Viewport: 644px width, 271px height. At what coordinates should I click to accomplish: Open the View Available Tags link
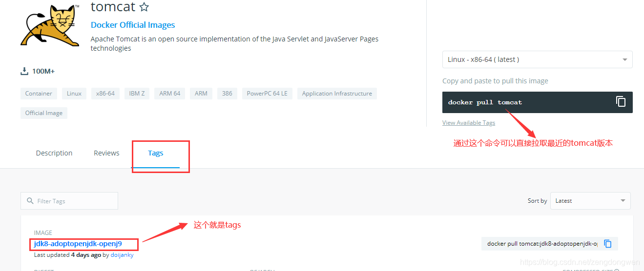469,123
